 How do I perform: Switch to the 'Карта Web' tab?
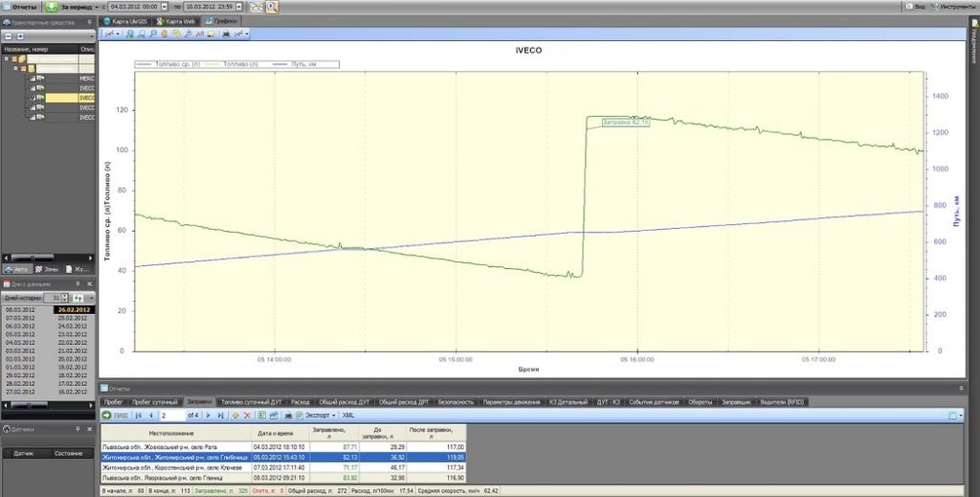point(177,21)
